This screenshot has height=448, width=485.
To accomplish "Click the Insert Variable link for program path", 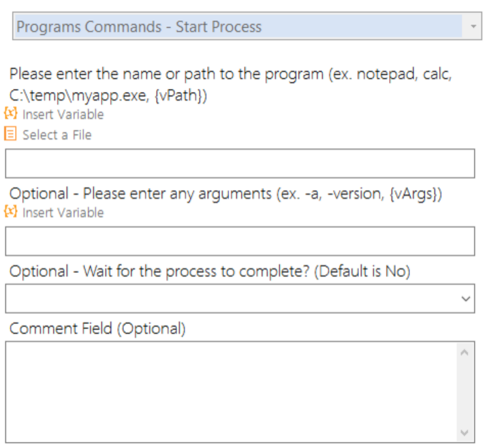I will (63, 114).
